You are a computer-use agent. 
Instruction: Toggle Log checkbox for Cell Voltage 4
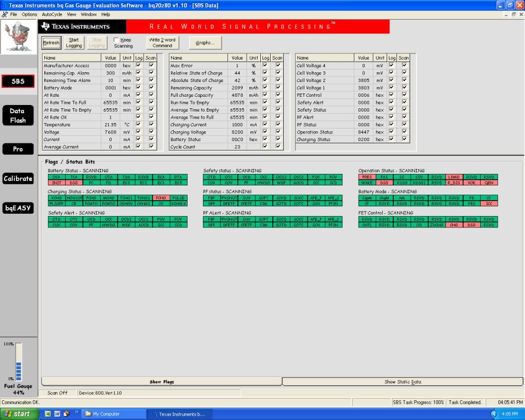pos(392,65)
